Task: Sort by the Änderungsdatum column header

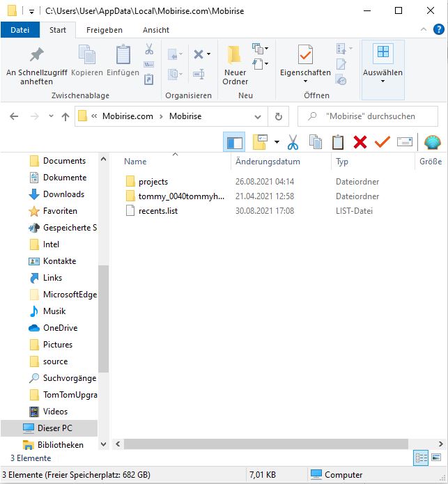Action: (268, 162)
